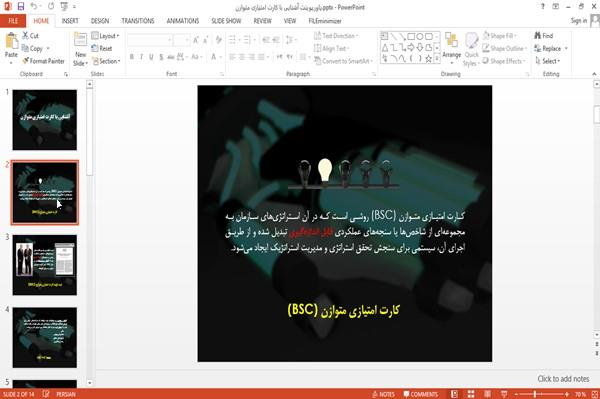Viewport: 600px width, 399px height.
Task: Expand the Layout dropdown
Action: 106,36
